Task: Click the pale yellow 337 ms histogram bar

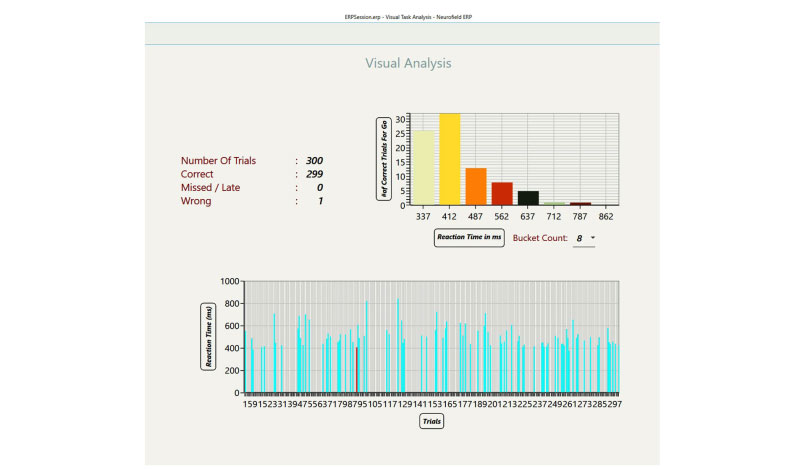Action: [x=424, y=168]
